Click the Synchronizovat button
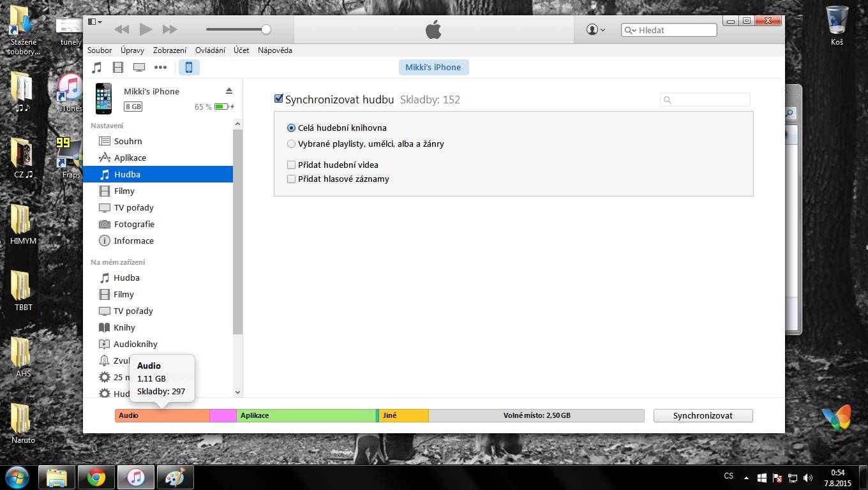Image resolution: width=868 pixels, height=490 pixels. point(703,415)
